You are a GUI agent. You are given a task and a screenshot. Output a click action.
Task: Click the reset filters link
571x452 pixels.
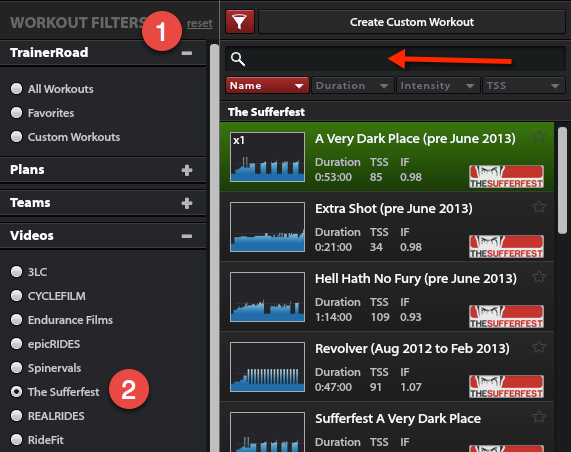pyautogui.click(x=200, y=23)
